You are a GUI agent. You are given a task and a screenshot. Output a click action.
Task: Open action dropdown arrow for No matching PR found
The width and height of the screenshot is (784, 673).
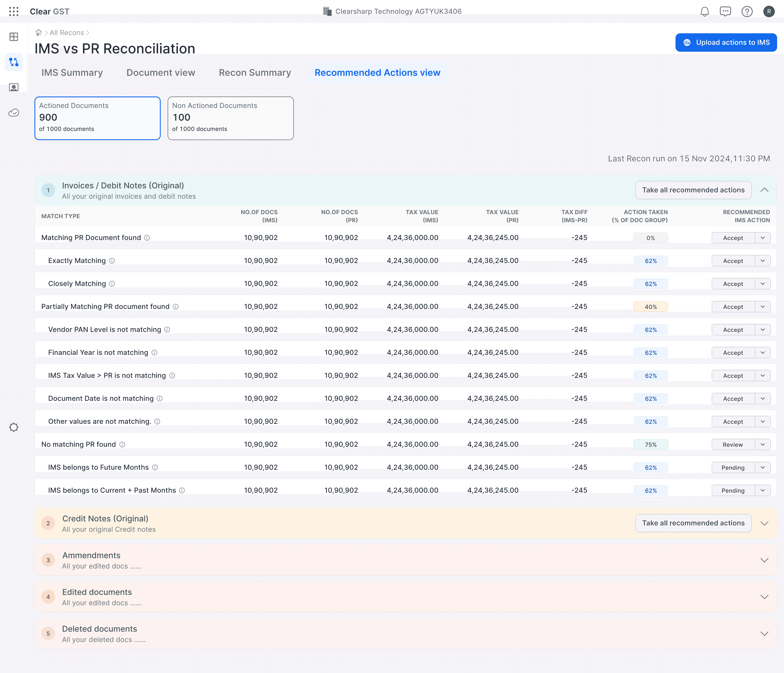(x=763, y=444)
